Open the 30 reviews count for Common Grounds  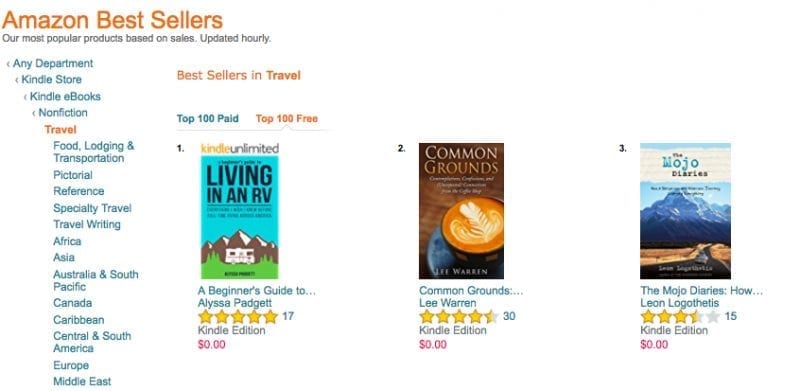509,316
